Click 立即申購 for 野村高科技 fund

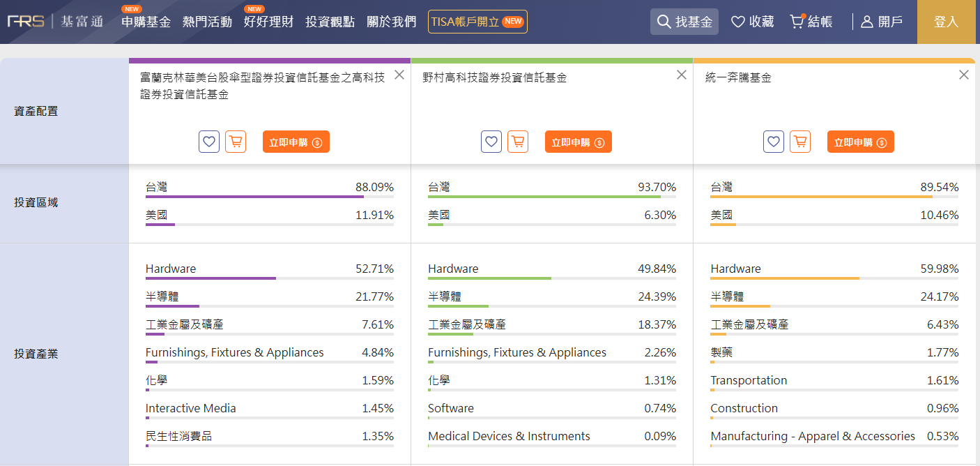(579, 142)
